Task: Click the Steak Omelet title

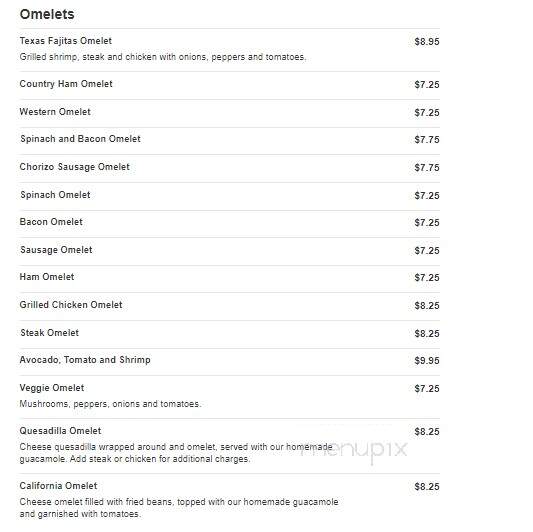Action: click(49, 333)
